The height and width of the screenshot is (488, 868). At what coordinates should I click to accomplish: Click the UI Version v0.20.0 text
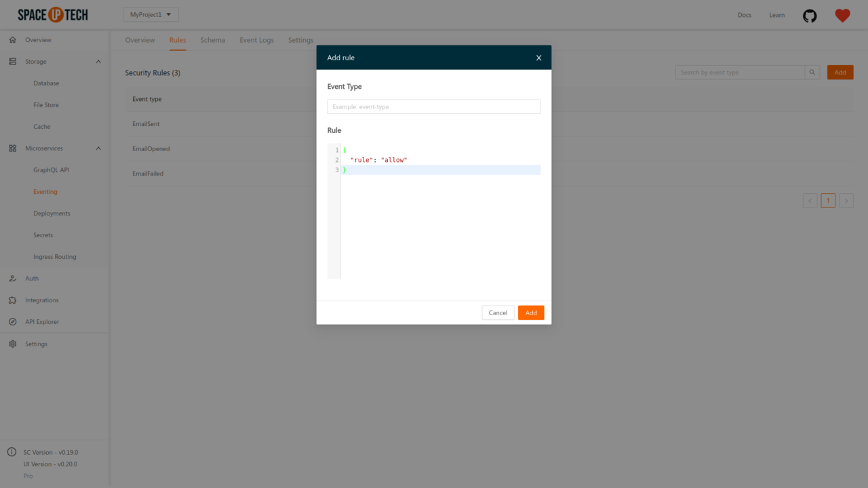[50, 464]
